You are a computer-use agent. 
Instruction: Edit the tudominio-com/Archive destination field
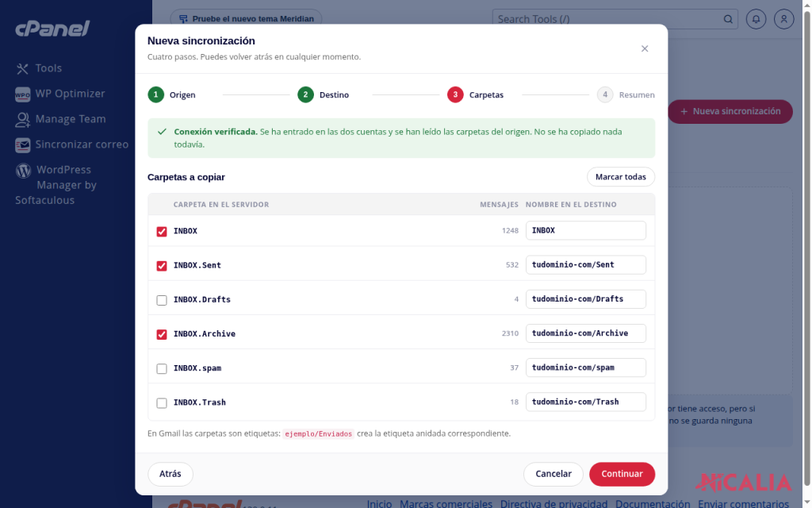586,333
